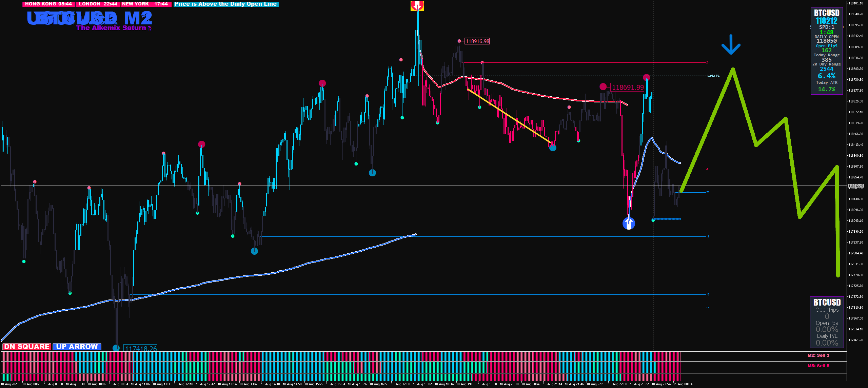Click the M2: Sell 3 indicator label
The width and height of the screenshot is (868, 388).
click(818, 355)
